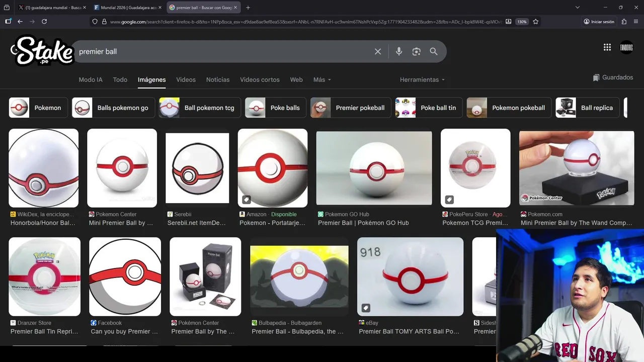
Task: Submit search with the magnifying glass icon
Action: 434,51
